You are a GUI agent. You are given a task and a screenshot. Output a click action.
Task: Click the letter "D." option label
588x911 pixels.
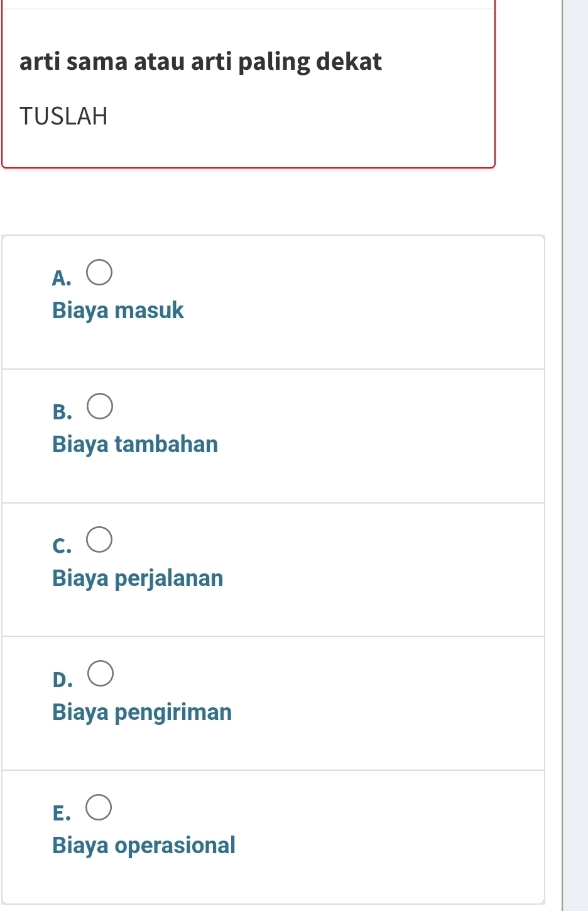62,680
